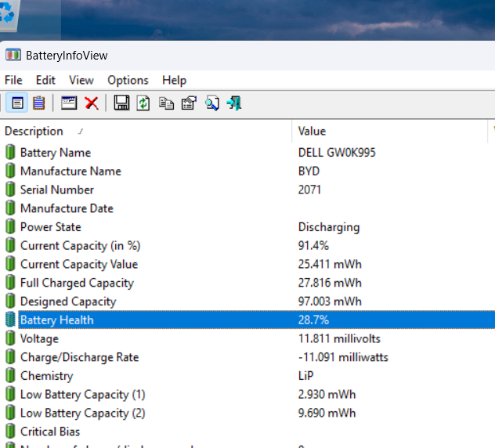Select the Power State row label

pyautogui.click(x=51, y=227)
